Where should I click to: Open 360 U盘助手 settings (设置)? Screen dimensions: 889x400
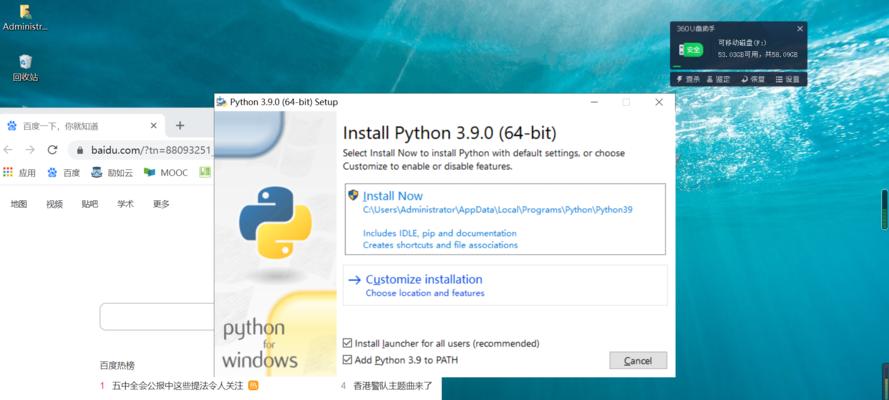[x=787, y=79]
